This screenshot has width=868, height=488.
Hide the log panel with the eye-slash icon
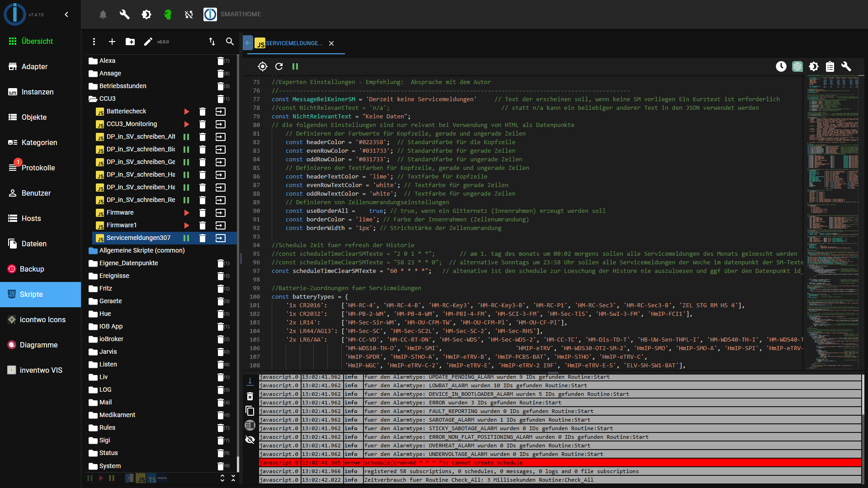click(250, 440)
